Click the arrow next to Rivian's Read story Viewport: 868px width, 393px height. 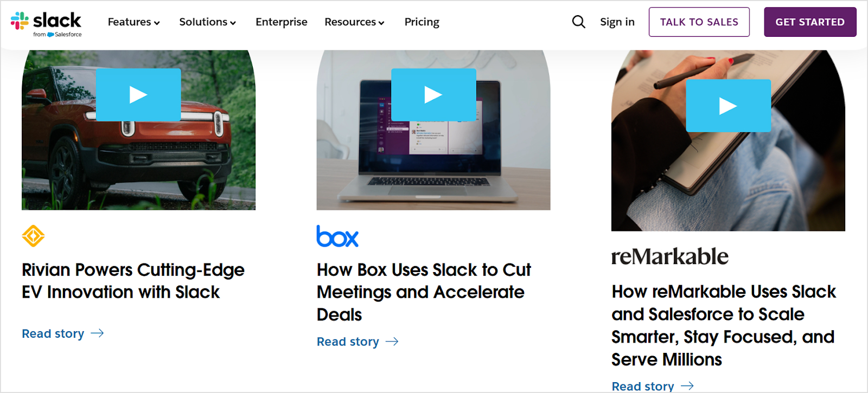98,333
